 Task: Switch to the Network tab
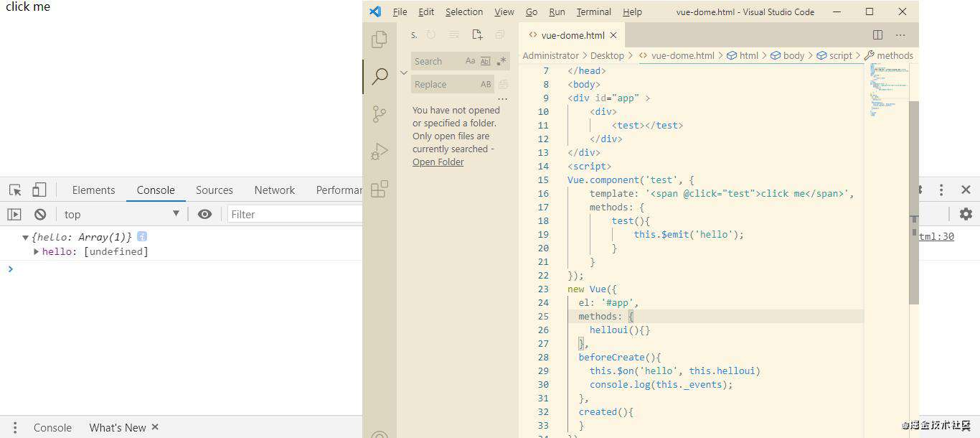(274, 190)
